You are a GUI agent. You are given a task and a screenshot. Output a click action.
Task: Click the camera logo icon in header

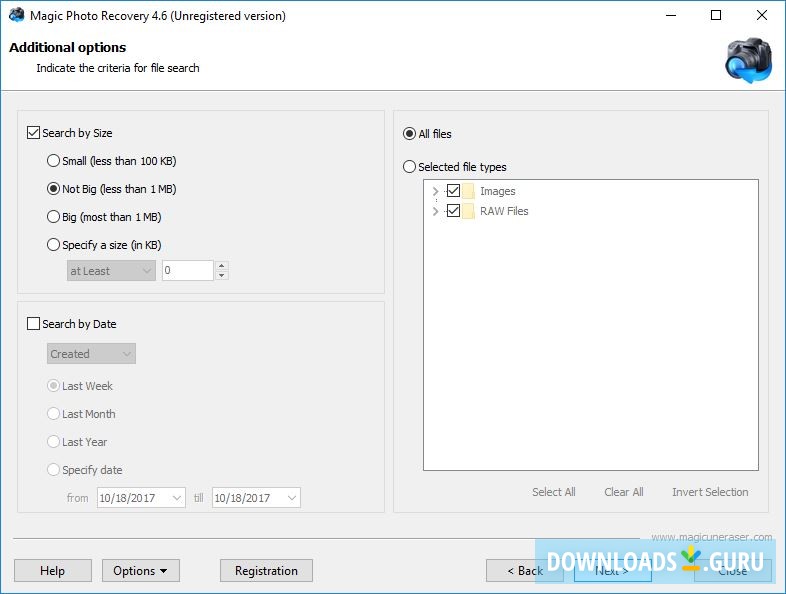click(748, 60)
